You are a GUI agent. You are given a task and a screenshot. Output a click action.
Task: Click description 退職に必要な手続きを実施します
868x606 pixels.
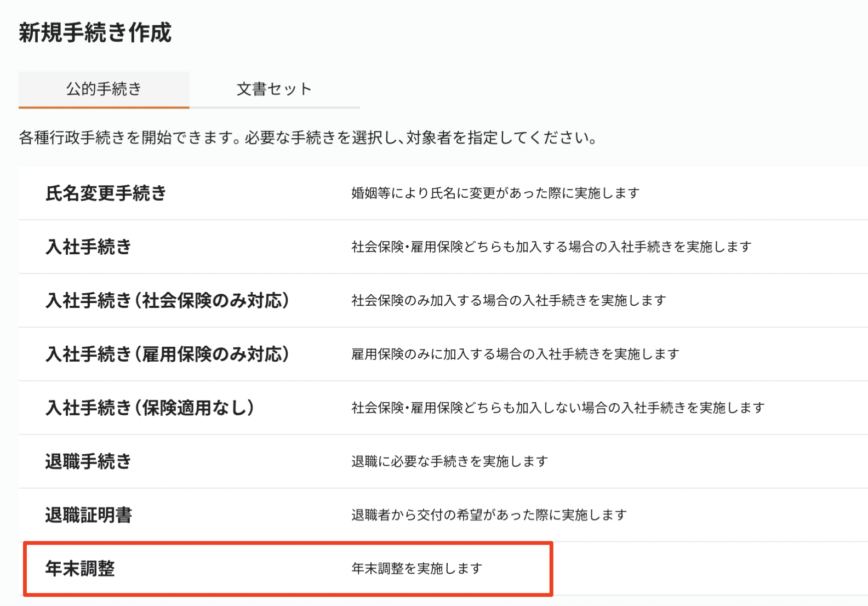[449, 462]
